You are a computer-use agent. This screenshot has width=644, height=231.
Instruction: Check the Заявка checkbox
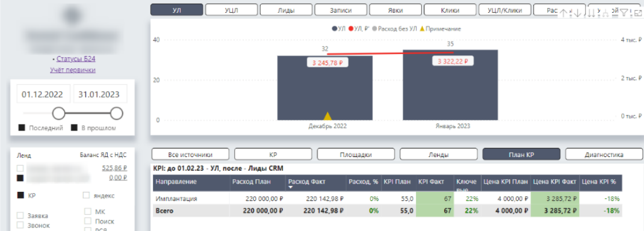pyautogui.click(x=20, y=216)
